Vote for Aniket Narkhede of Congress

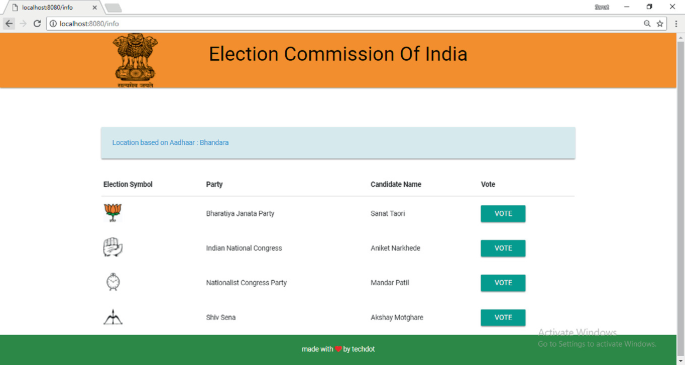coord(503,248)
